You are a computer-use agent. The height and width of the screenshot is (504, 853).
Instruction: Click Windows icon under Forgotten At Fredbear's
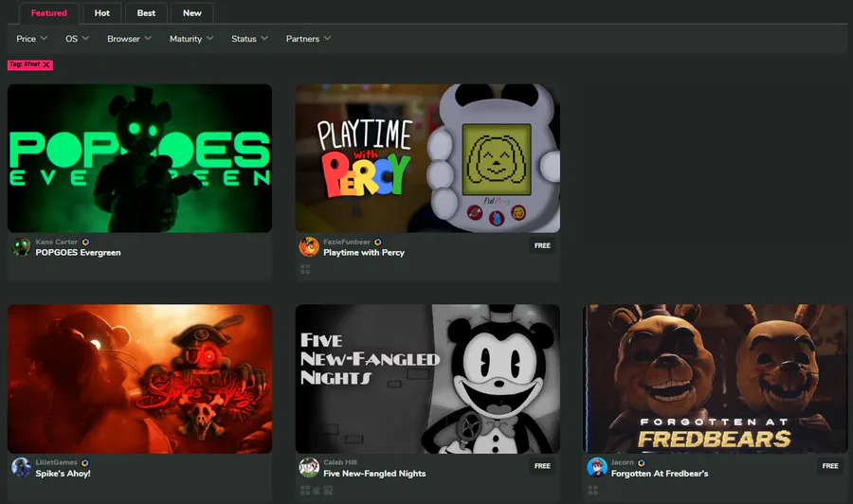[593, 491]
